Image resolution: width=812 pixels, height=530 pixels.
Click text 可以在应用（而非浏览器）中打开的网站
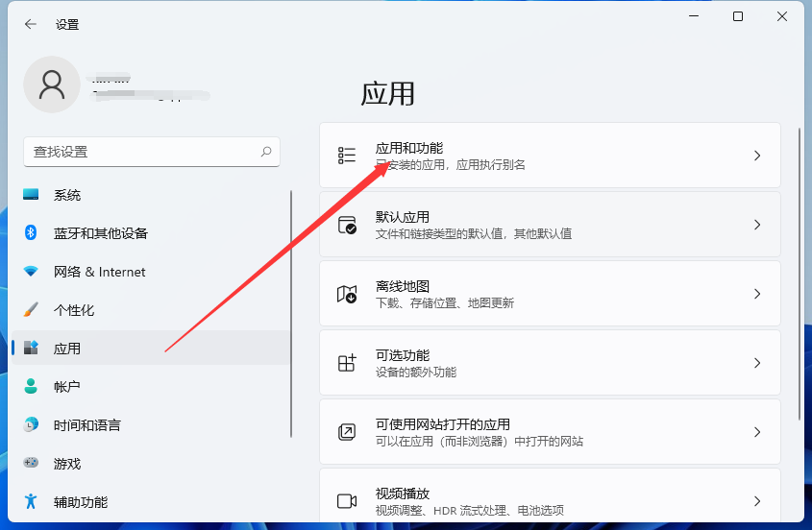click(x=479, y=441)
